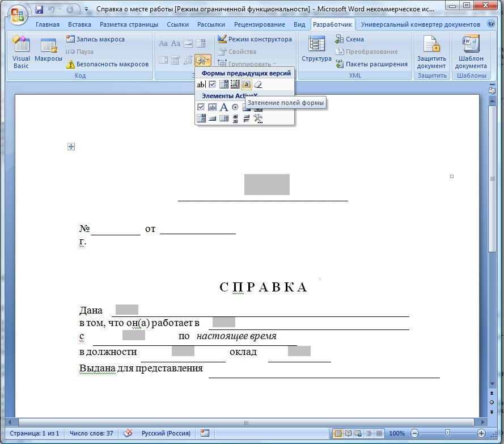The width and height of the screenshot is (504, 444).
Task: Insert ActiveX text box control
Action: [213, 107]
